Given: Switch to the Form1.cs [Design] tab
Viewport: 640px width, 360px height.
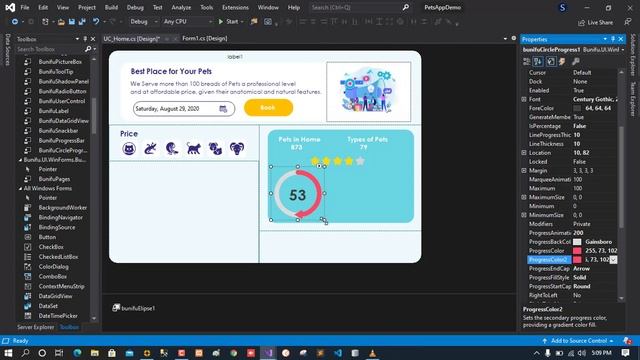Looking at the screenshot, I should [204, 38].
